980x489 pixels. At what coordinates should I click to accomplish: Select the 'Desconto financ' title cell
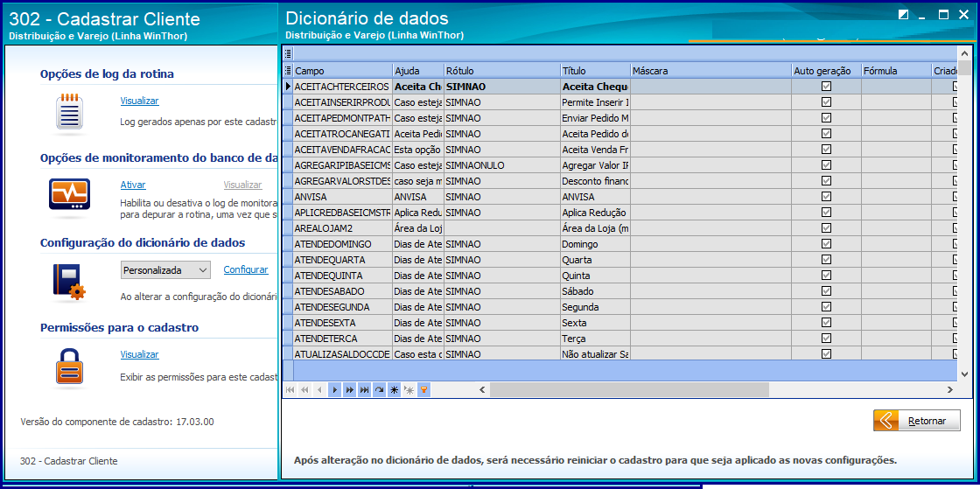pos(595,181)
